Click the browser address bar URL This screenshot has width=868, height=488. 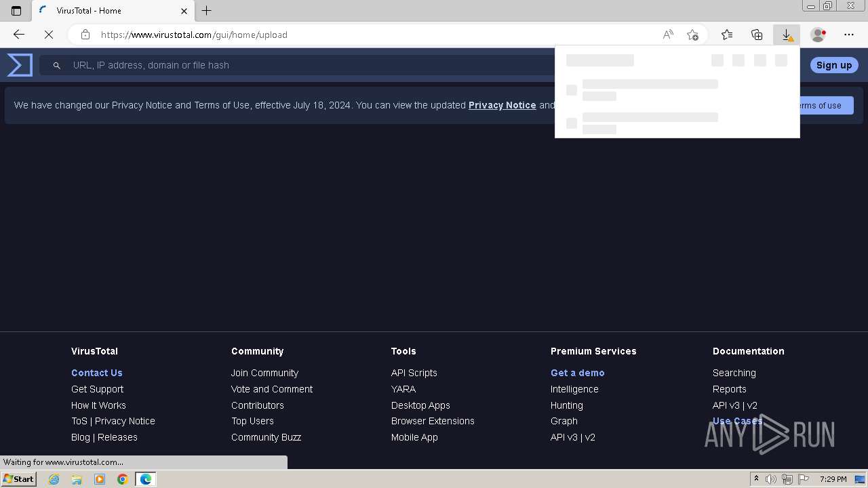(x=194, y=35)
